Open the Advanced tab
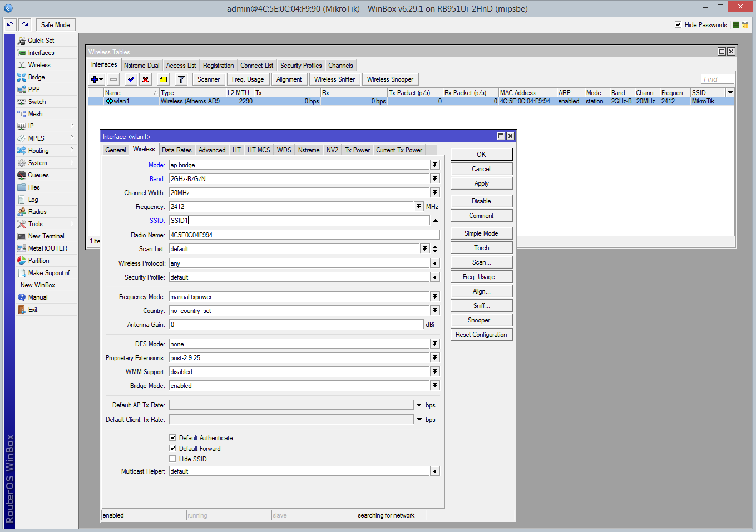756x532 pixels. (x=212, y=150)
